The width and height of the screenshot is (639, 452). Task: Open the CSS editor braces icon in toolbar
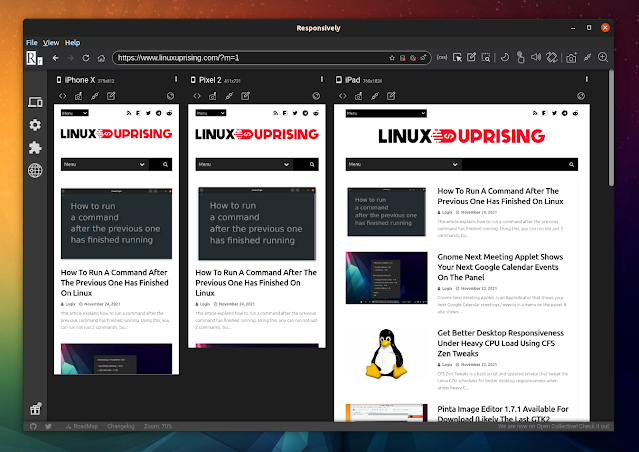(x=442, y=57)
